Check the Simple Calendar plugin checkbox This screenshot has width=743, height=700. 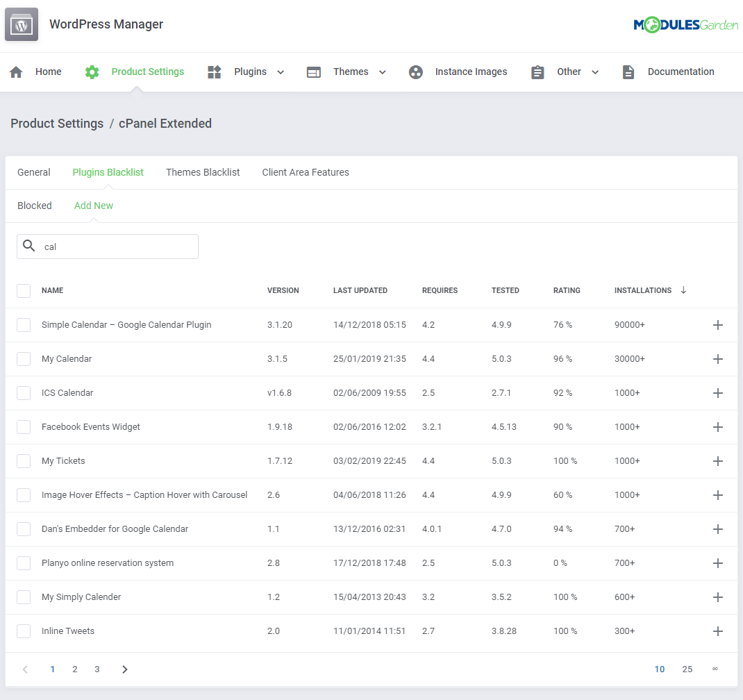[x=24, y=325]
